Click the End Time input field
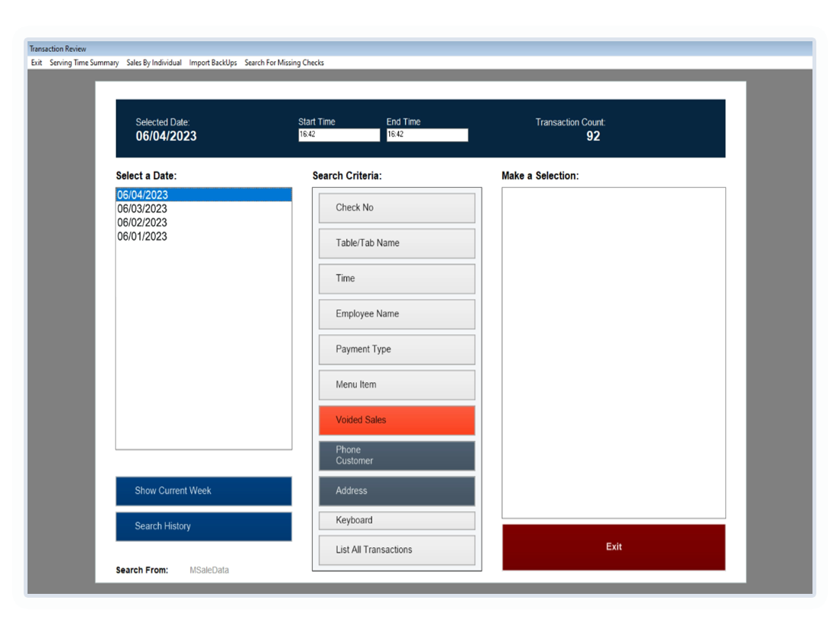Screen dimensions: 840x642 click(427, 135)
